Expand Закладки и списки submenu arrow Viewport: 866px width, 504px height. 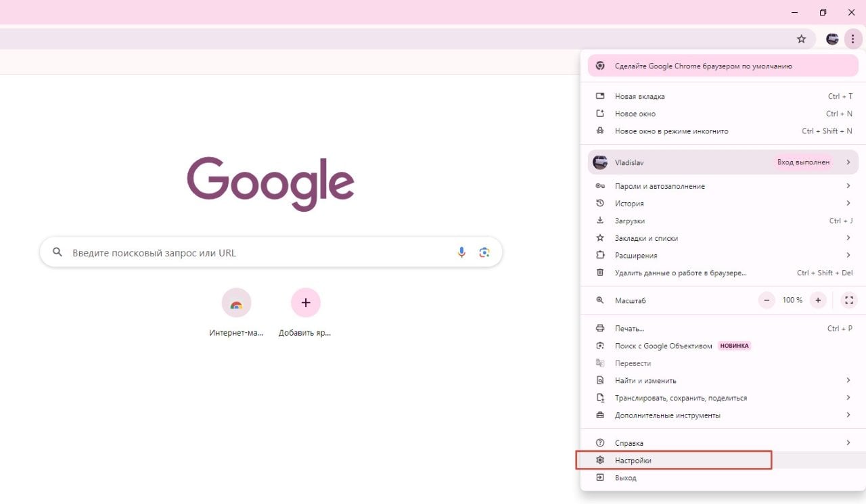[848, 238]
